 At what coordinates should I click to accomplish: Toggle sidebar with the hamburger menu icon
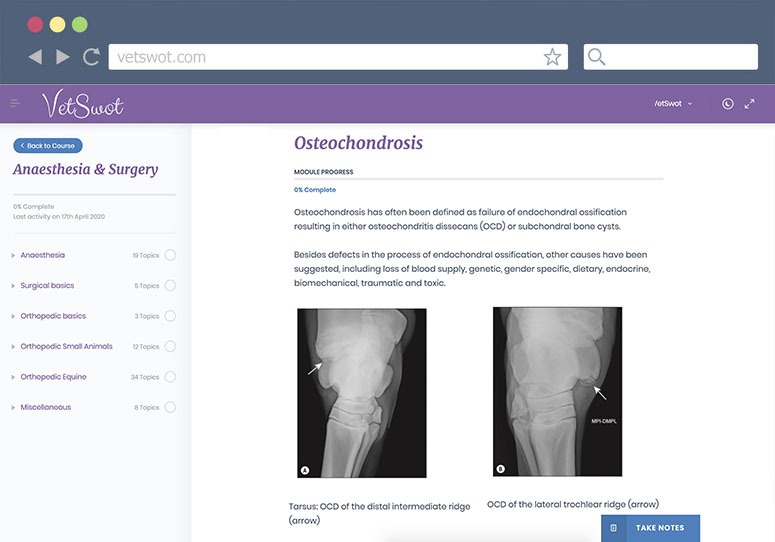pos(15,103)
